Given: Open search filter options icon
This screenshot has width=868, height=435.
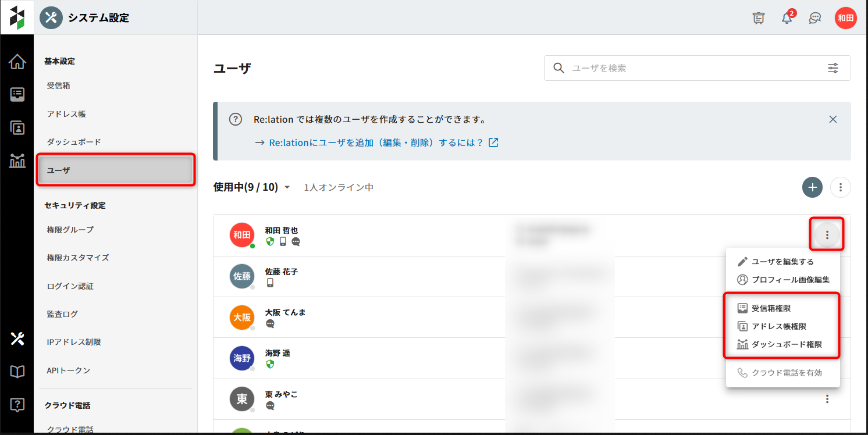Looking at the screenshot, I should pyautogui.click(x=833, y=68).
